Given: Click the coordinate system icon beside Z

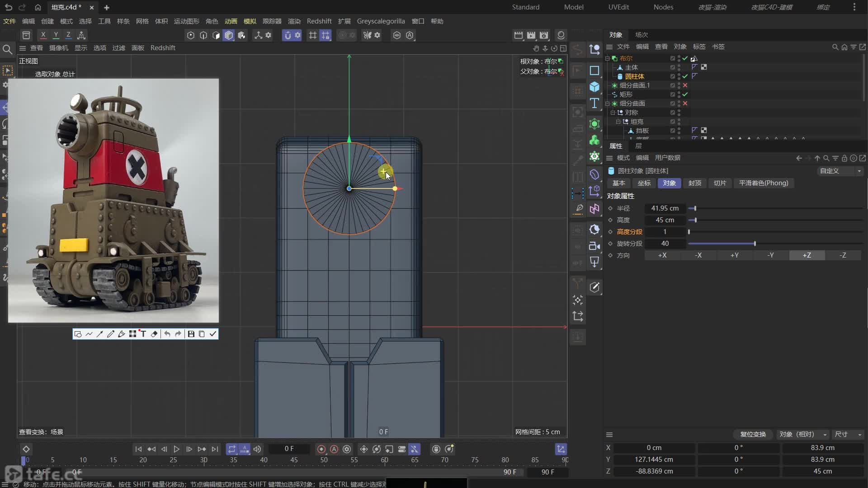Looking at the screenshot, I should (81, 35).
